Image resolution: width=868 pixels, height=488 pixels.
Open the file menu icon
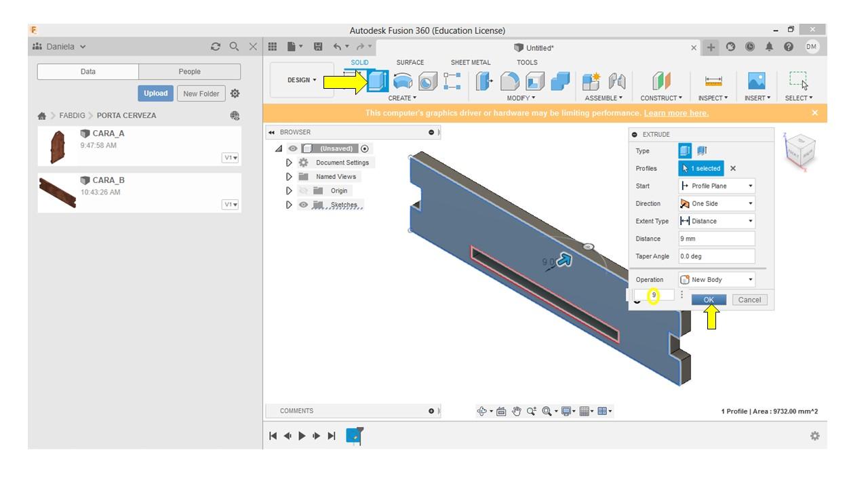(294, 47)
